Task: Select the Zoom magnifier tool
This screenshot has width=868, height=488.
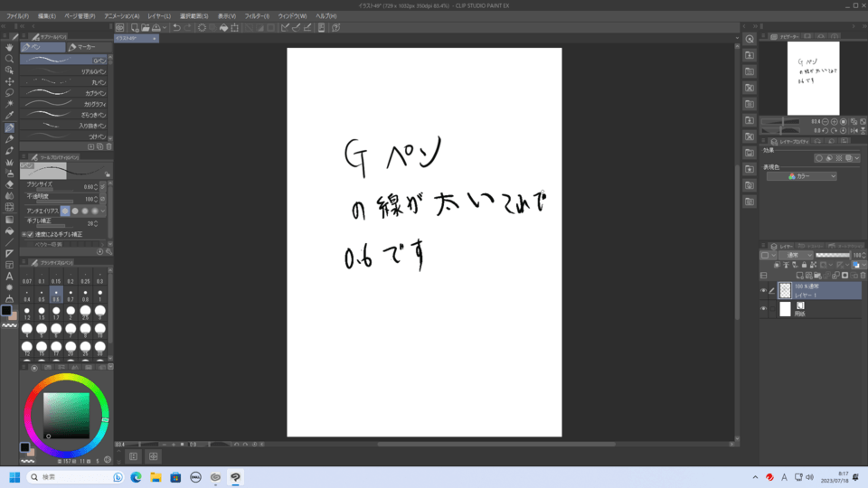Action: (9, 59)
